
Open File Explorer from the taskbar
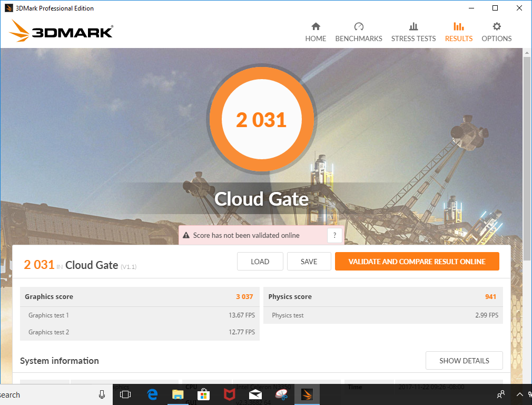(178, 394)
